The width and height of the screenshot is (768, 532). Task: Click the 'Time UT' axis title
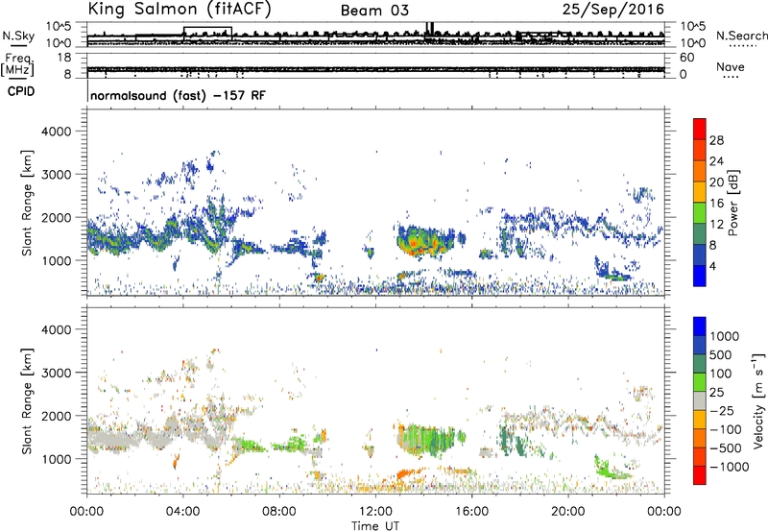[375, 526]
